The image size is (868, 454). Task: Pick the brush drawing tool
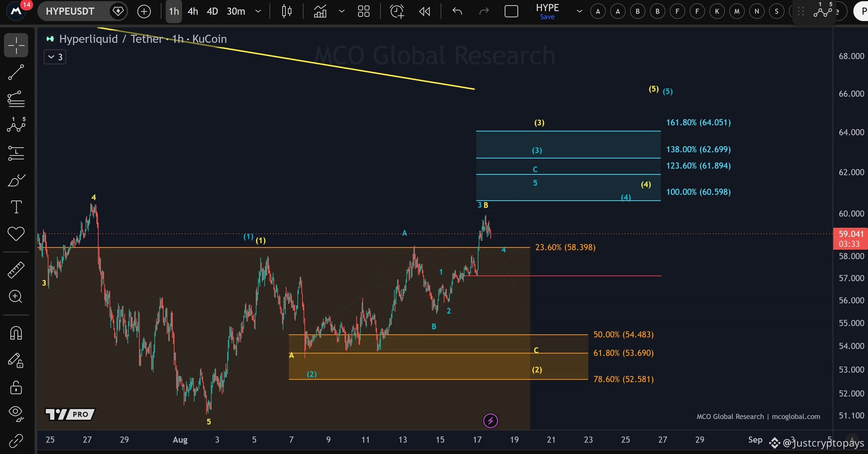pos(16,180)
